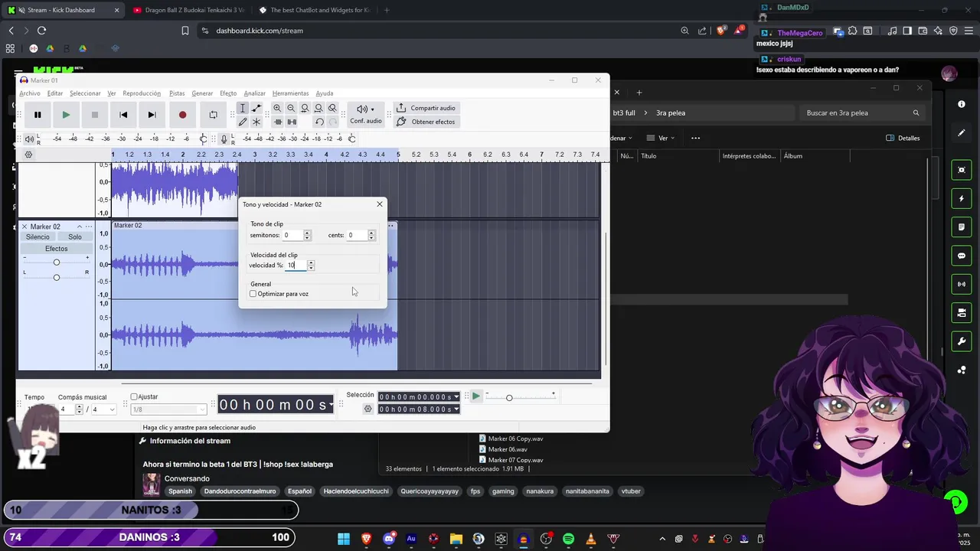This screenshot has height=551, width=980.
Task: Adjust the playback speed slider
Action: (x=509, y=397)
